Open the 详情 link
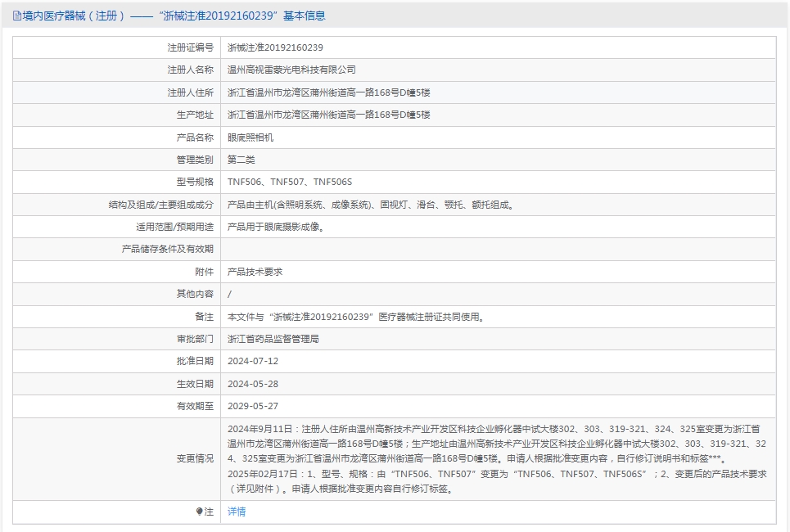The width and height of the screenshot is (790, 532). click(x=237, y=512)
